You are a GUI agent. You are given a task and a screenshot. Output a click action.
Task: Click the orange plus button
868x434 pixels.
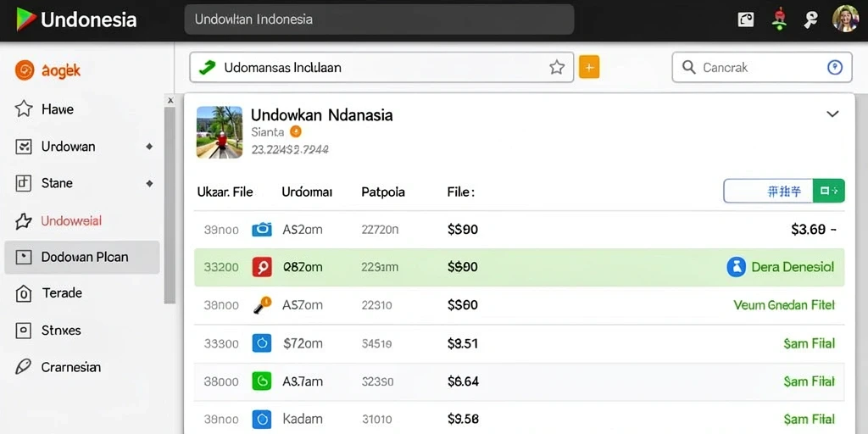589,68
